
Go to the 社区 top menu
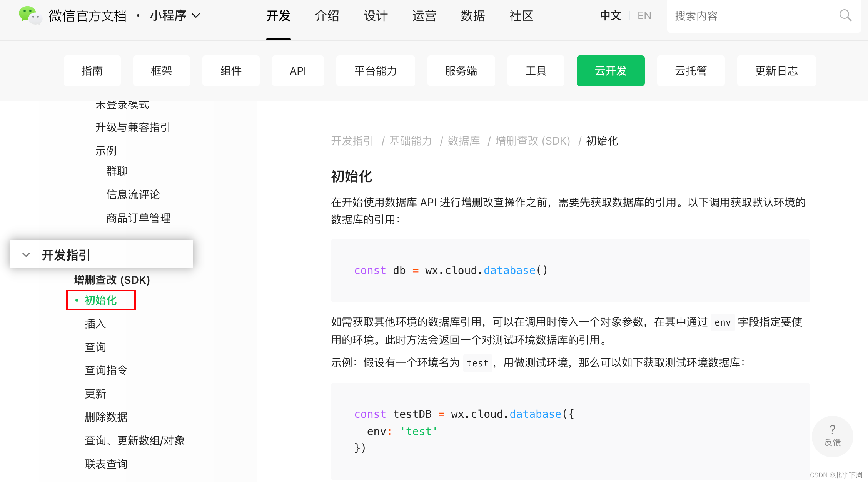coord(521,16)
